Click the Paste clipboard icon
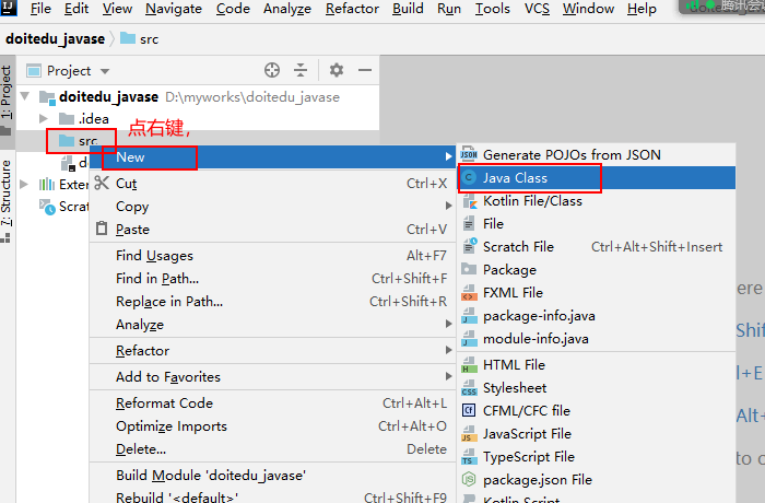The height and width of the screenshot is (503, 765). pyautogui.click(x=101, y=228)
